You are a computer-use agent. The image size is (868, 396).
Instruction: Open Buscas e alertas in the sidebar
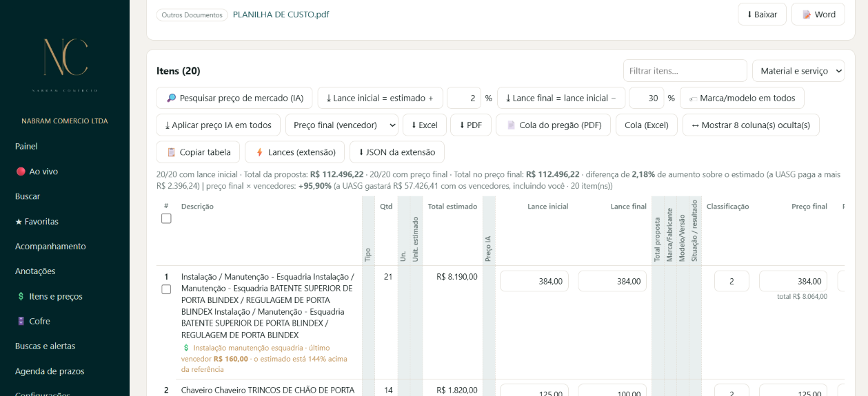pyautogui.click(x=45, y=346)
